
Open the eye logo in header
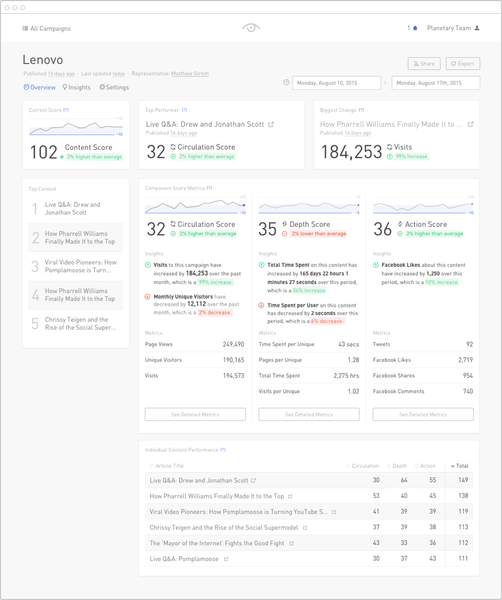[251, 28]
